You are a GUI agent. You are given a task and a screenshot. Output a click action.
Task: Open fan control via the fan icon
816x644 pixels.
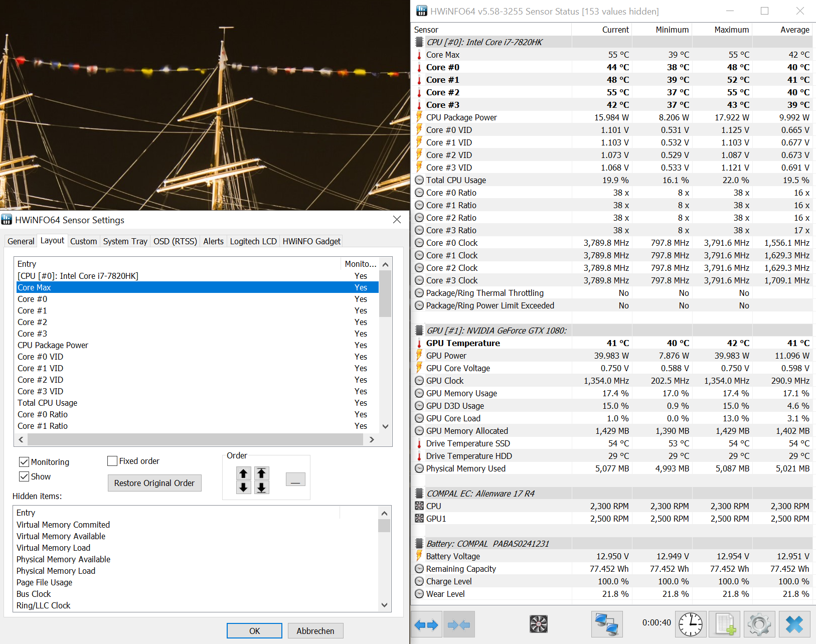(x=538, y=624)
